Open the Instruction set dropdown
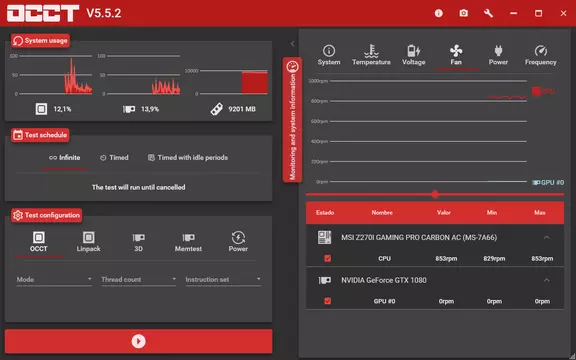This screenshot has width=576, height=360. pyautogui.click(x=223, y=280)
